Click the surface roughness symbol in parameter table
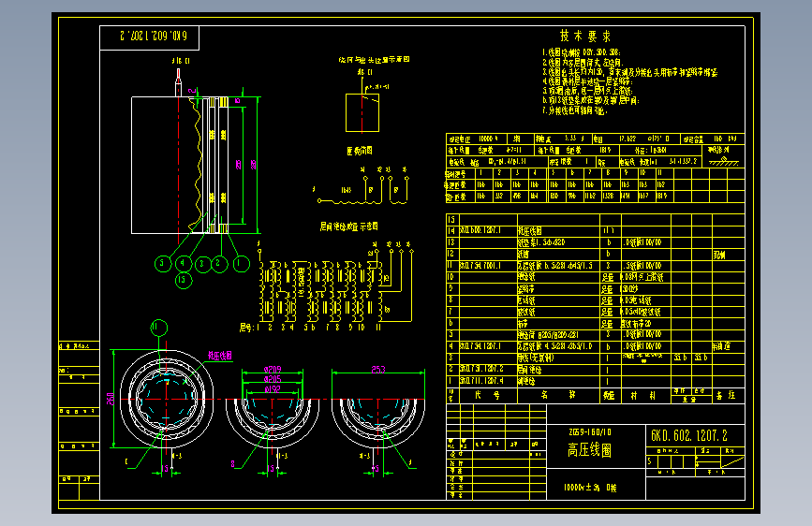This screenshot has width=812, height=526. 724,162
